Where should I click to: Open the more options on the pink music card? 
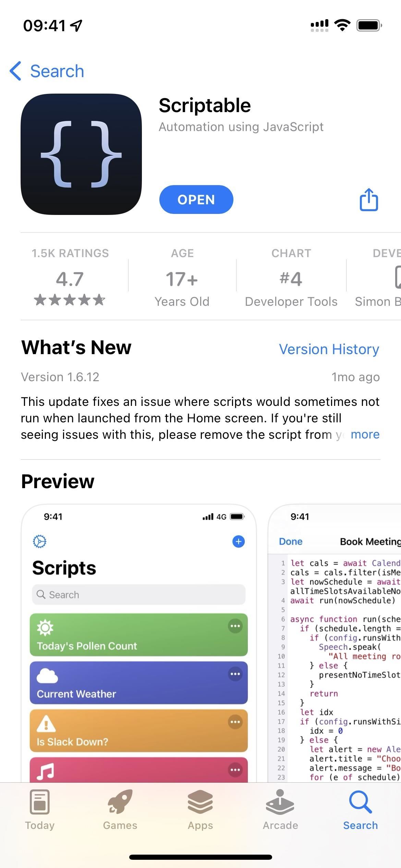click(x=235, y=770)
